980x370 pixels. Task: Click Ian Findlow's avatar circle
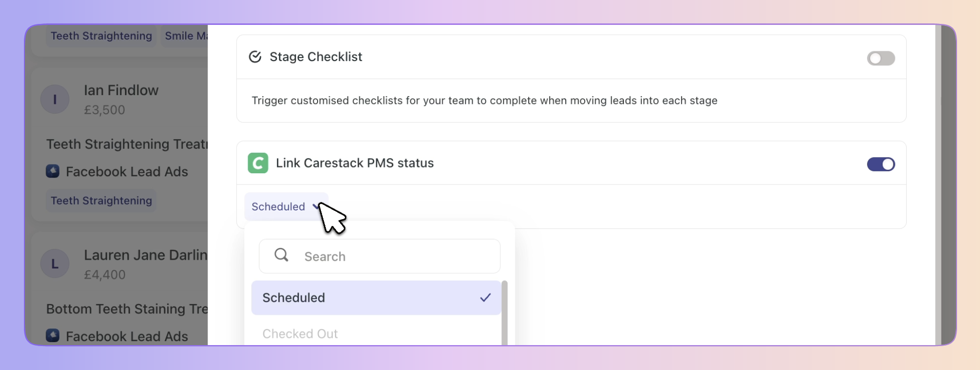(55, 99)
